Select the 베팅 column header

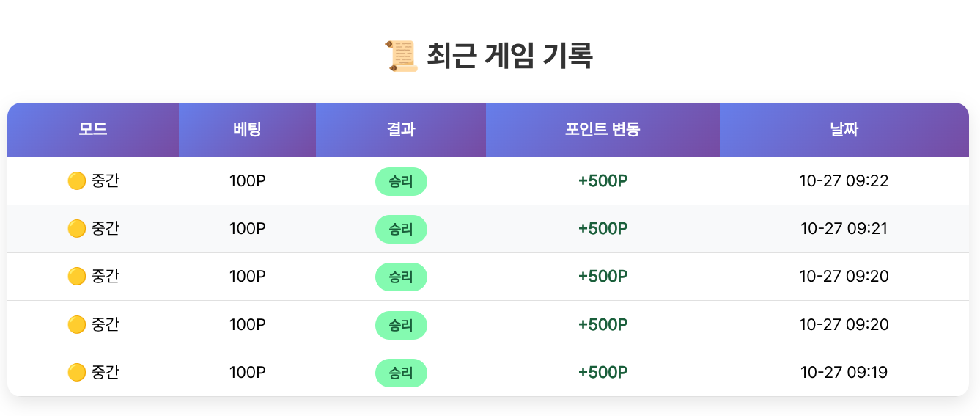point(247,130)
